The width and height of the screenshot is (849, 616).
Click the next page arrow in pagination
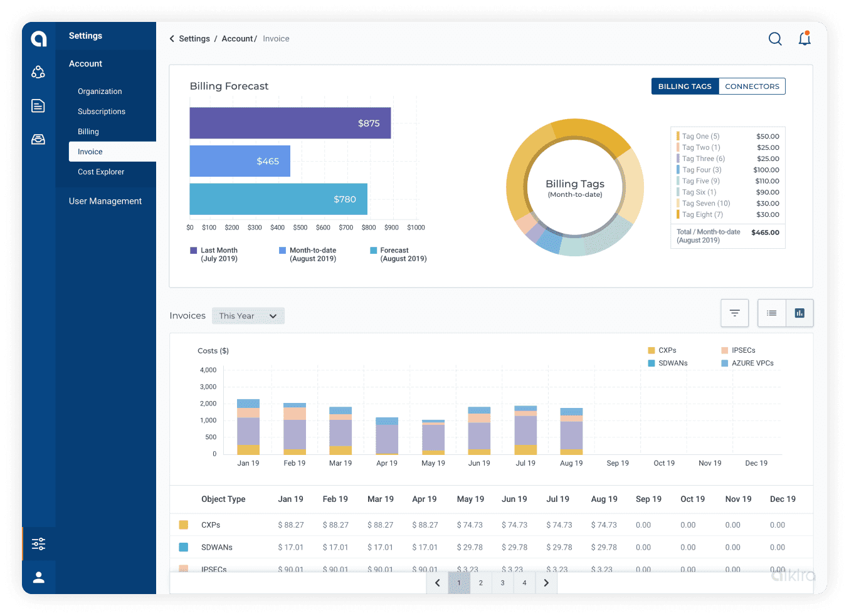coord(546,583)
